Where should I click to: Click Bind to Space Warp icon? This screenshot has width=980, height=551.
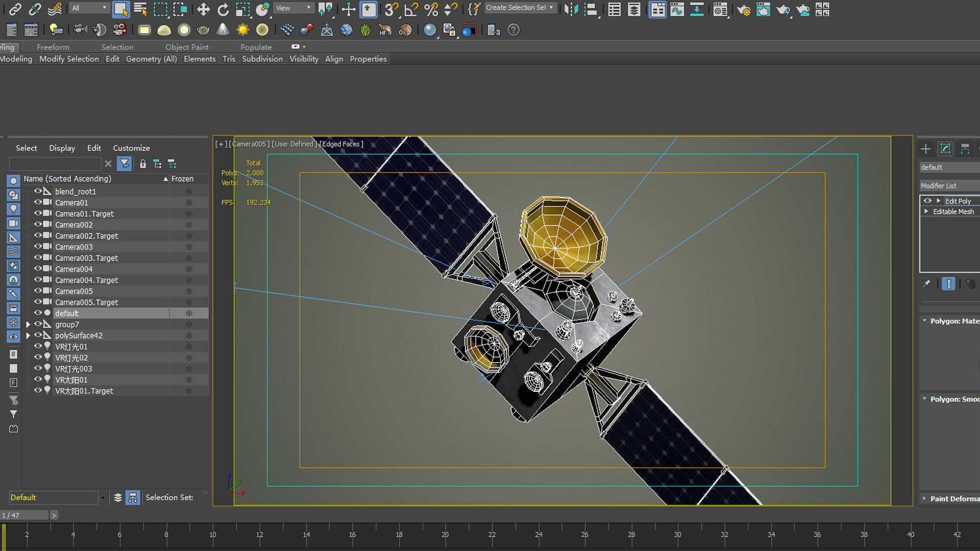tap(55, 9)
